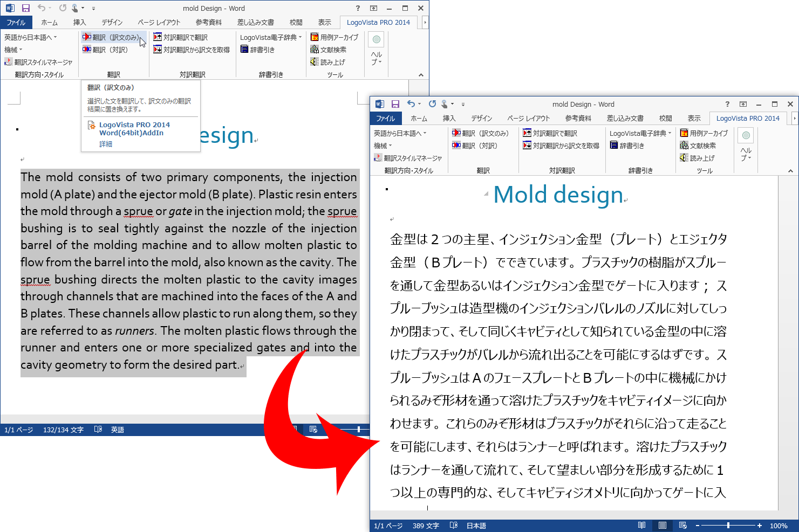
Task: Click 翻訳（訳文のみ） in the right Word window
Action: pyautogui.click(x=480, y=133)
